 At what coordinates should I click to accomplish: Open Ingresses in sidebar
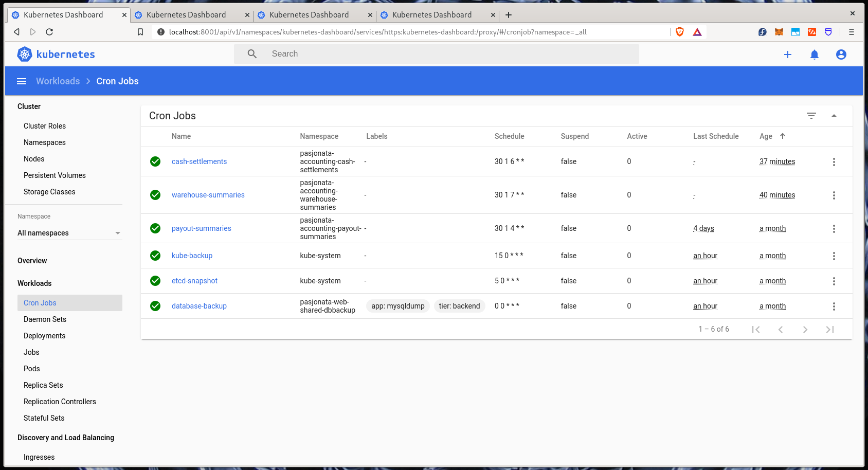pos(39,457)
